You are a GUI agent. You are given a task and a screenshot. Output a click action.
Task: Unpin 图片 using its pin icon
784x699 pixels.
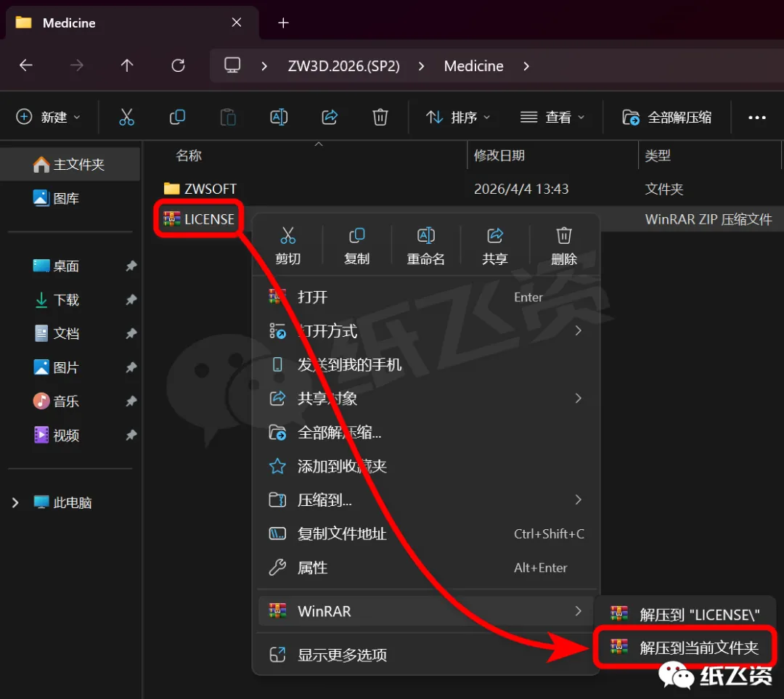pos(131,367)
